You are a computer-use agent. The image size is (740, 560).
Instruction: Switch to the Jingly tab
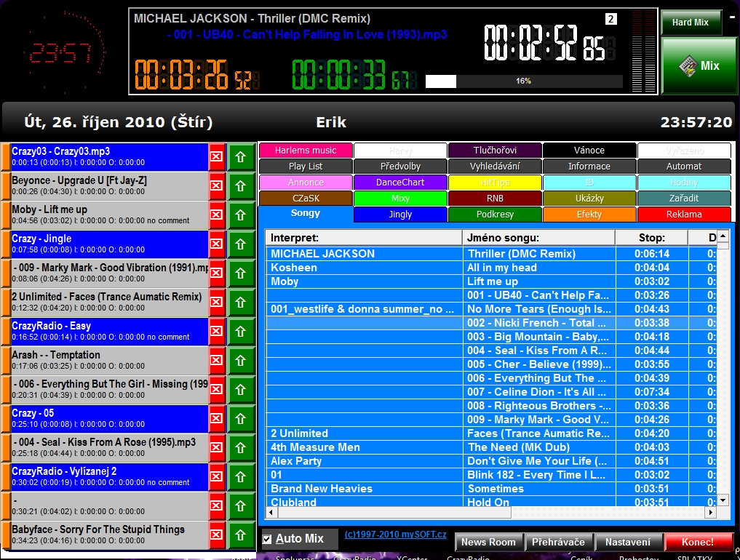[401, 215]
